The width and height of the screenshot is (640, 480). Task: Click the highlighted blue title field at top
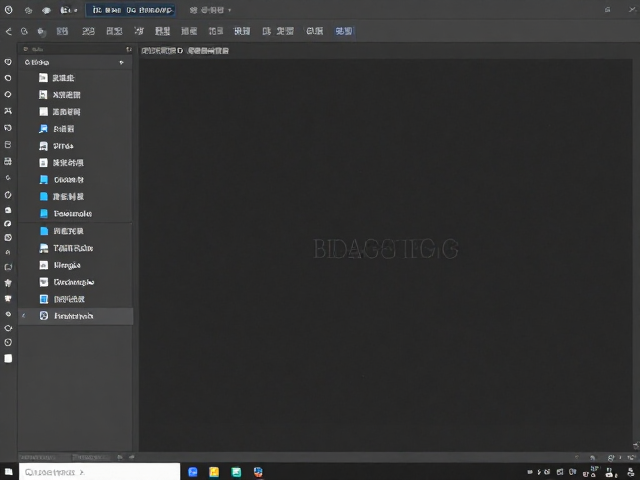131,10
